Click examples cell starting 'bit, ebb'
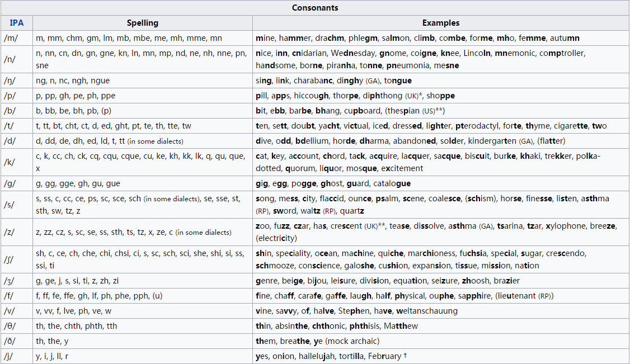The height and width of the screenshot is (364, 630). tap(441, 111)
